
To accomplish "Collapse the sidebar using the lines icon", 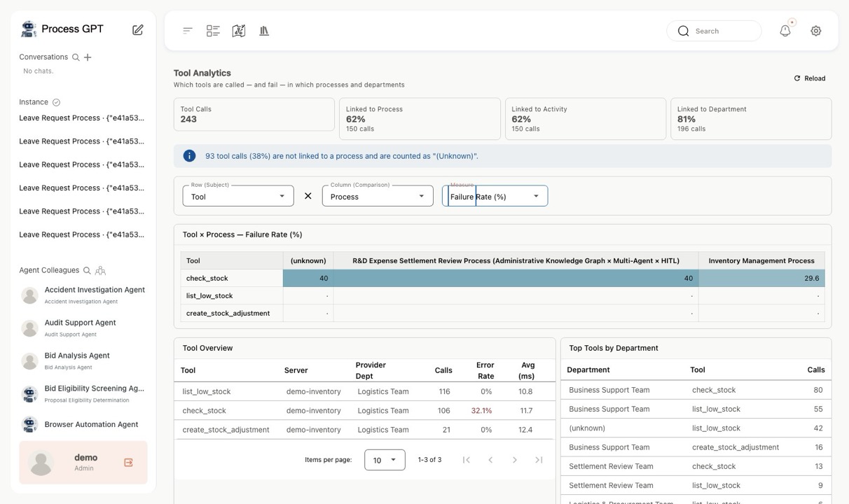I will tap(188, 31).
